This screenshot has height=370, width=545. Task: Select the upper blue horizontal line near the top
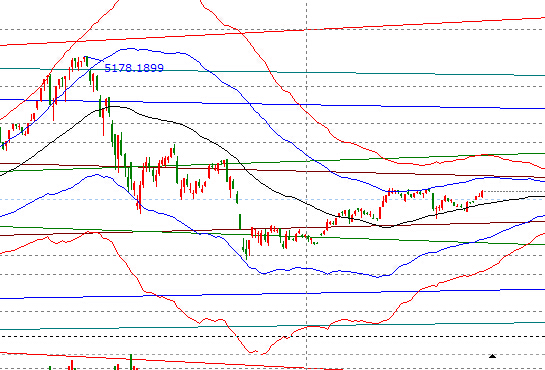(272, 104)
